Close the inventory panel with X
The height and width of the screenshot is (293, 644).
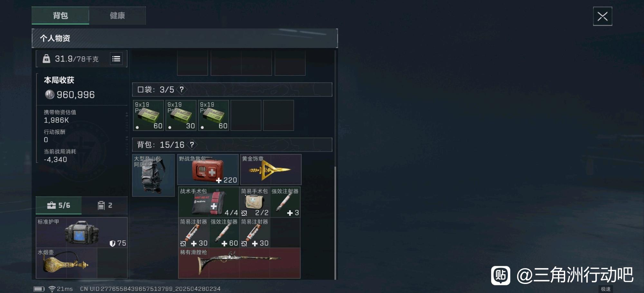click(602, 16)
